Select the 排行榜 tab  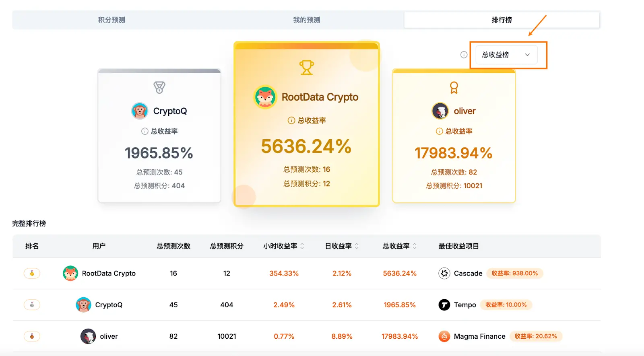click(502, 20)
